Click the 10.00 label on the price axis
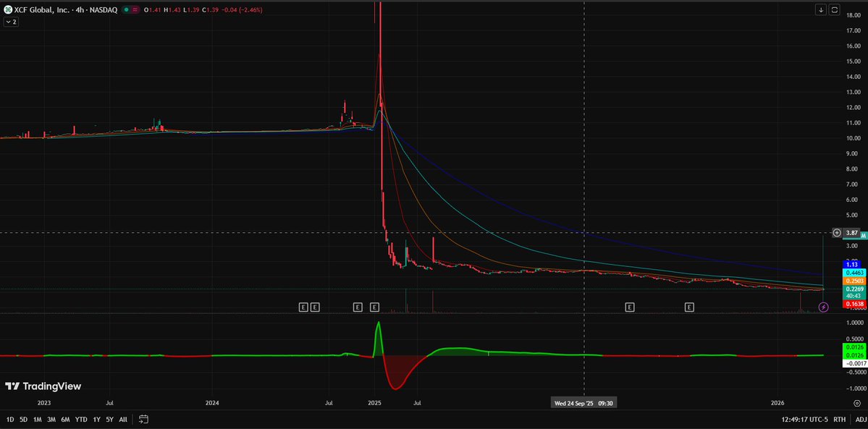Screen dimensions: 868x429 (855, 138)
